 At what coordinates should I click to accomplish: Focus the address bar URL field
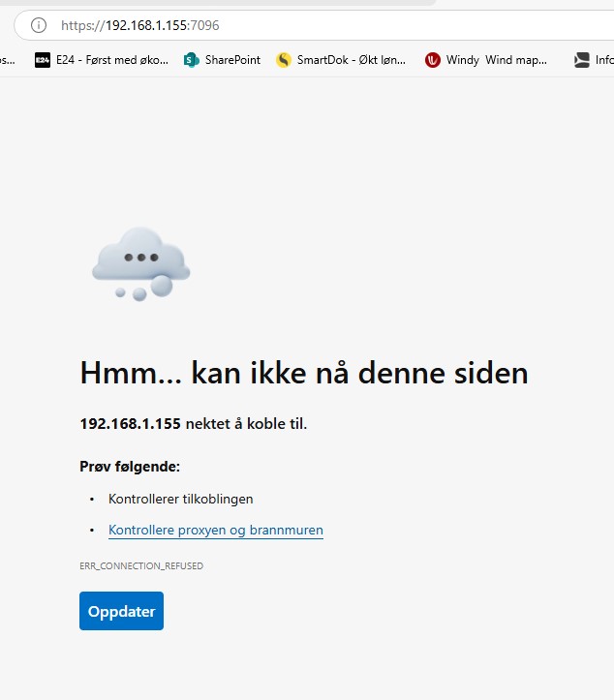(x=291, y=25)
